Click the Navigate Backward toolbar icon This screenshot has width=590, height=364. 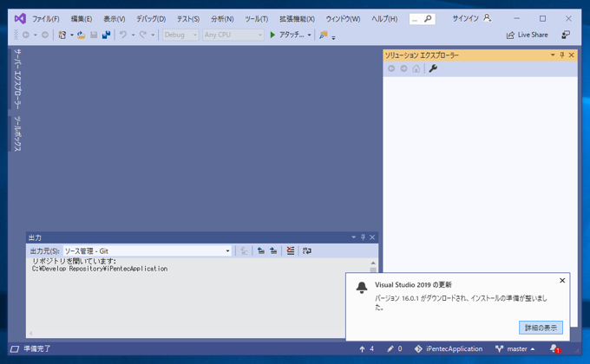point(25,35)
